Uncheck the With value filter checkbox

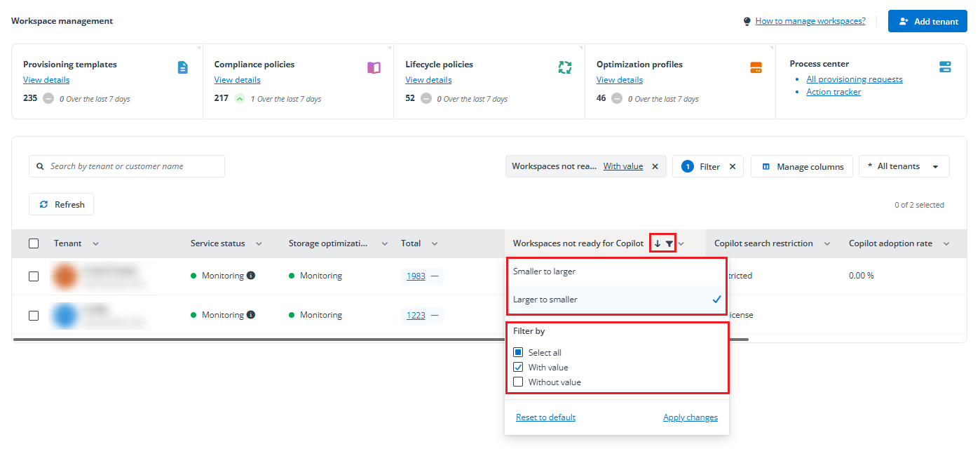point(518,367)
